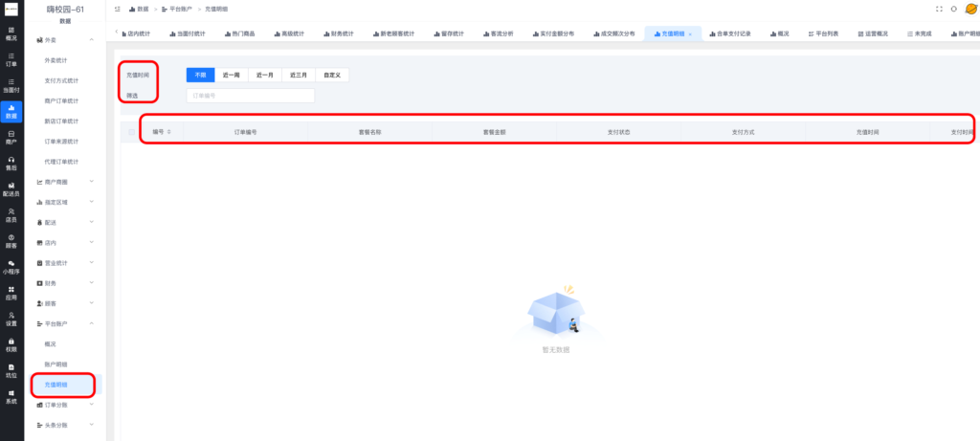Open 订单来源统计 in the side menu
Screen dimensions: 980x441
coord(61,142)
